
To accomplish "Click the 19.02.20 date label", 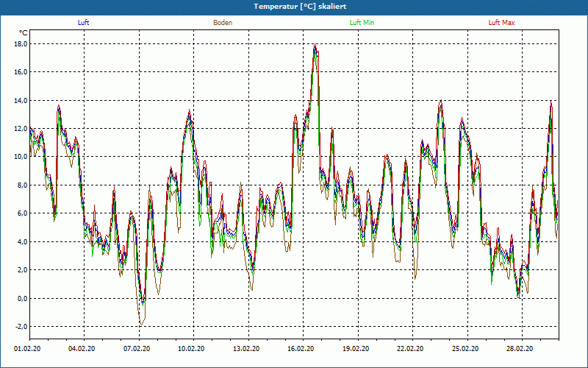I will 356,349.
